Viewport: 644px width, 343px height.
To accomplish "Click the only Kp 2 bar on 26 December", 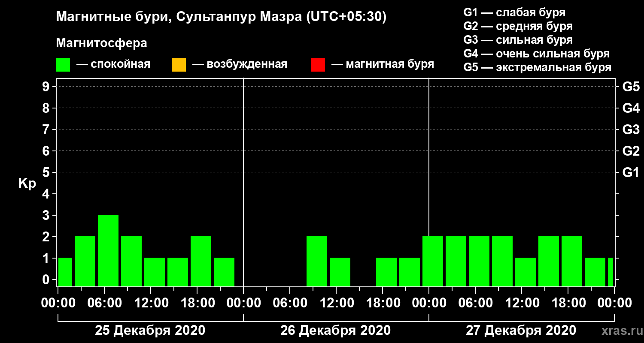I will coord(317,261).
